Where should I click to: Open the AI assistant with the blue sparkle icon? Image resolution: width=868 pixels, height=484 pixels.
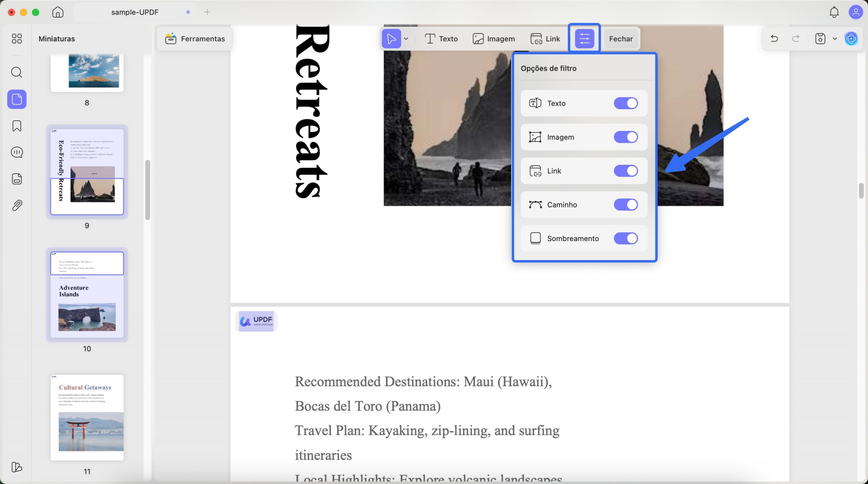point(851,38)
